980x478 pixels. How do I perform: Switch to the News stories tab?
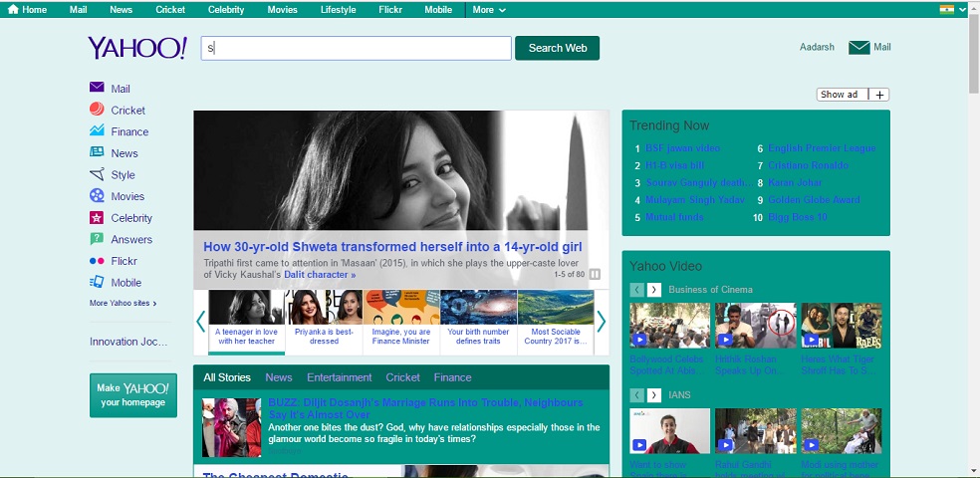click(x=279, y=377)
